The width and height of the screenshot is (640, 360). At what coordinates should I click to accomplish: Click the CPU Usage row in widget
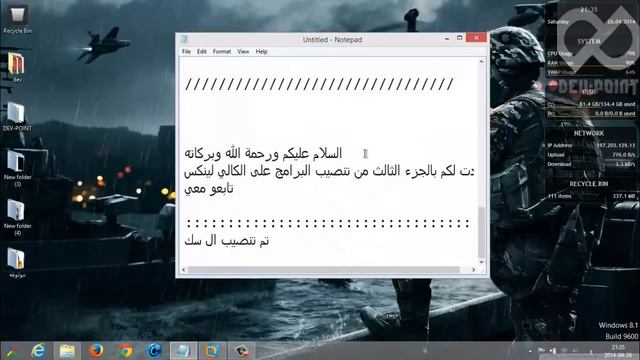pyautogui.click(x=591, y=53)
